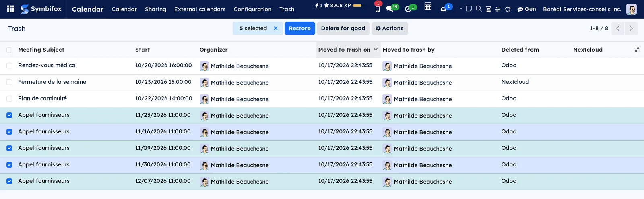Open the sliders settings icon in navbar
Screen dimensions: 644x199
498,9
